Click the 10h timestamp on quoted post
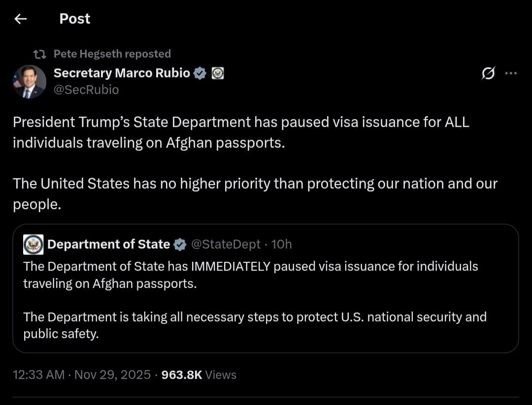Screen dimensions: 532x405 click(x=282, y=244)
